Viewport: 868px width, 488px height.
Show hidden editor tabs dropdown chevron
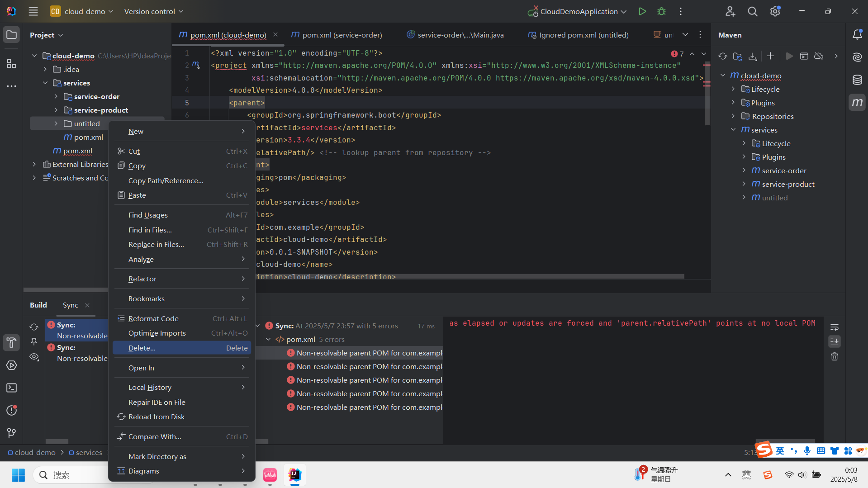pyautogui.click(x=685, y=35)
